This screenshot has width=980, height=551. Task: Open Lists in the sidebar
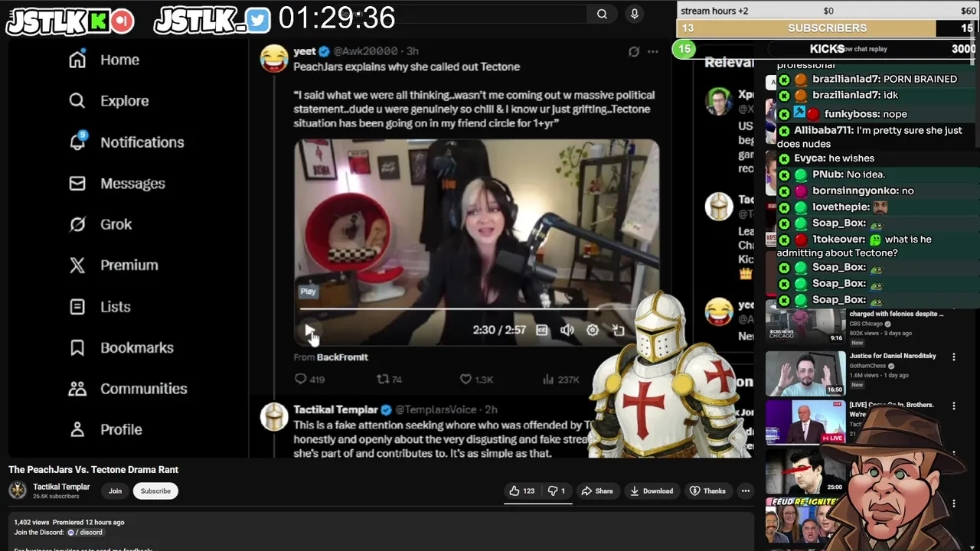click(x=100, y=306)
